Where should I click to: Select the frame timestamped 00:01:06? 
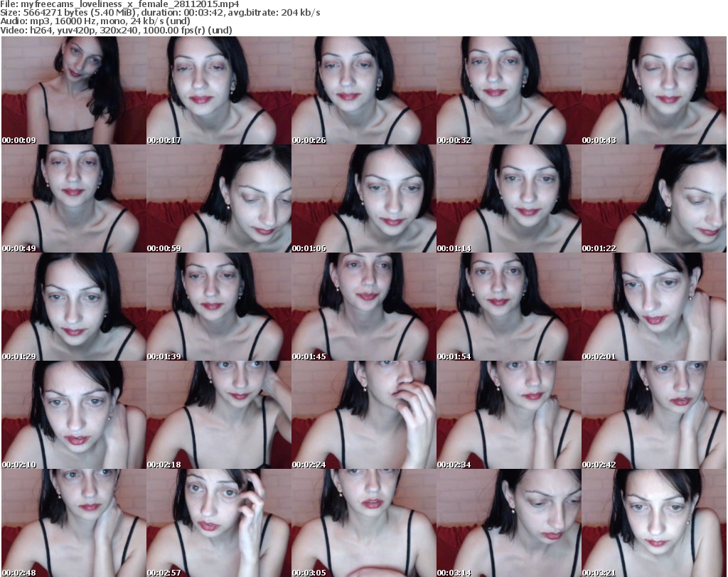(363, 198)
